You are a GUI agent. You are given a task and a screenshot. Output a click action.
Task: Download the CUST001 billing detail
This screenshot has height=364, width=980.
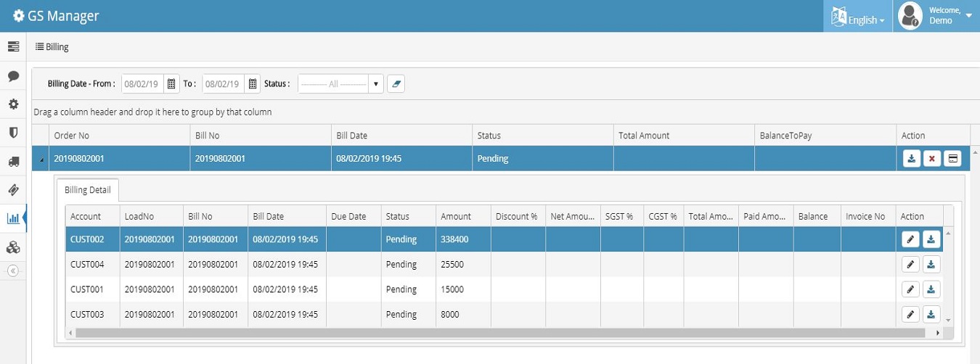(931, 289)
